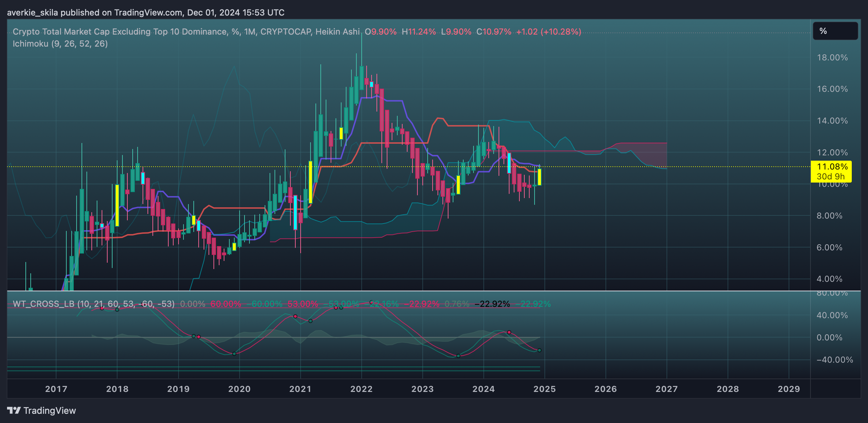Screen dimensions: 868x423
Task: Click the 2025 label on the time axis
Action: point(544,389)
